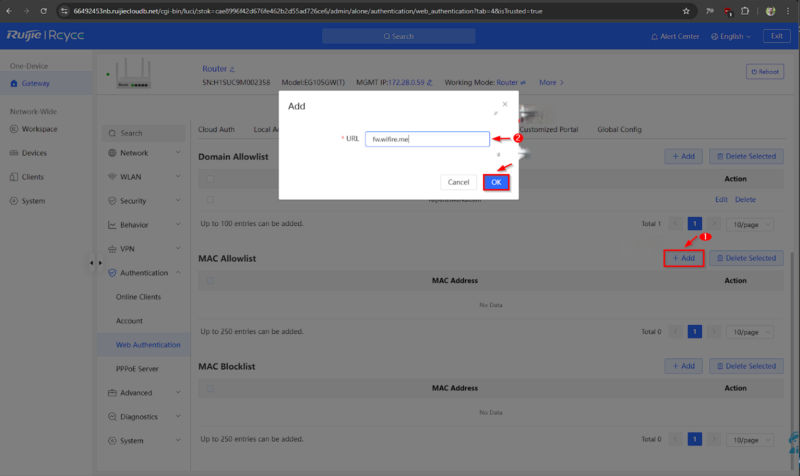
Task: Click Edit in the Domain Allowlist row
Action: click(x=721, y=200)
